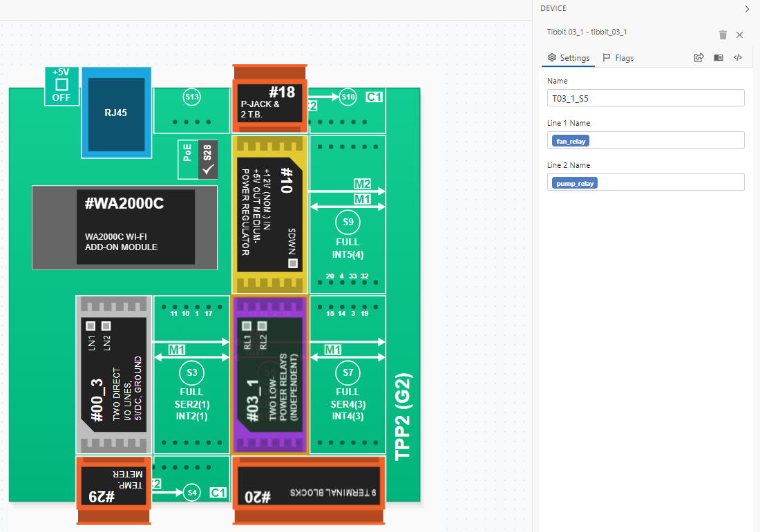Select the #00_3 two direct I/O tibbit
Viewport: 760px width, 532px height.
click(x=114, y=375)
